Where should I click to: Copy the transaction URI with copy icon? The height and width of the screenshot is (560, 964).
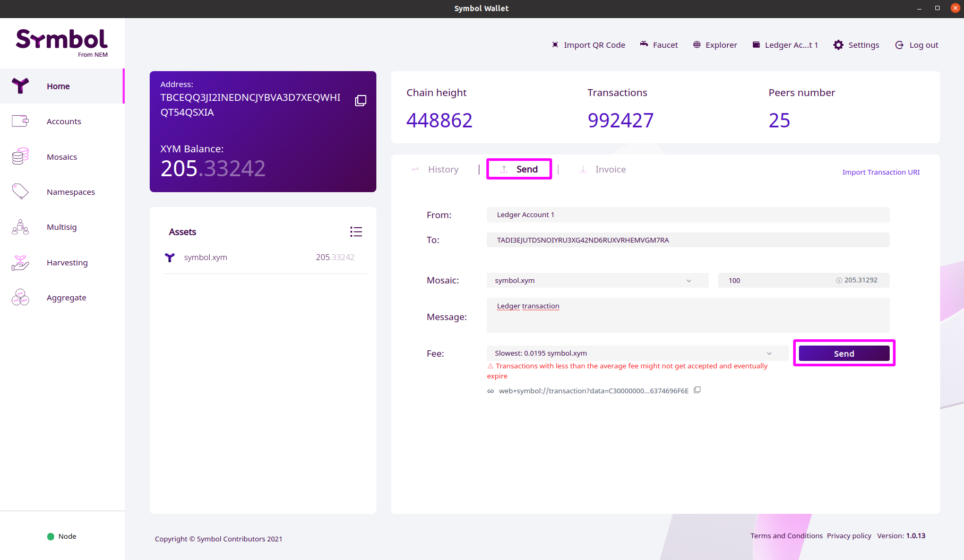pos(698,390)
